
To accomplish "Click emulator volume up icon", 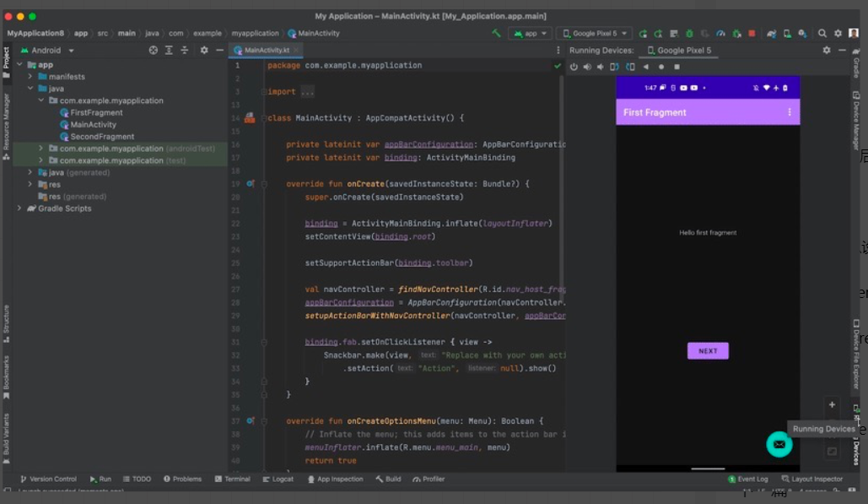I will tap(587, 67).
